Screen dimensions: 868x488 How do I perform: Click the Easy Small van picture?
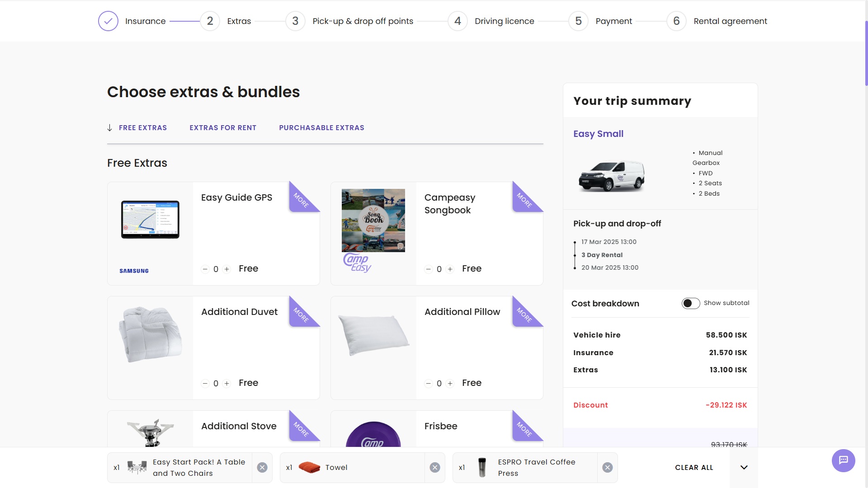tap(612, 176)
